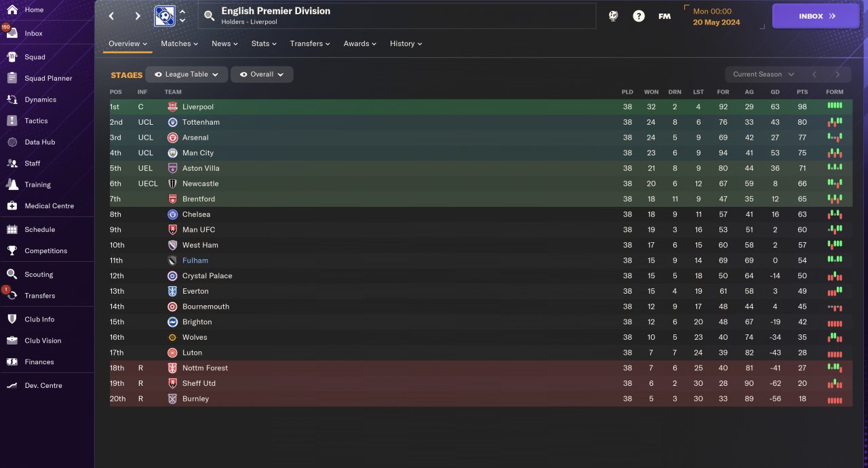This screenshot has width=868, height=468.
Task: Click the back navigation arrow
Action: 112,16
